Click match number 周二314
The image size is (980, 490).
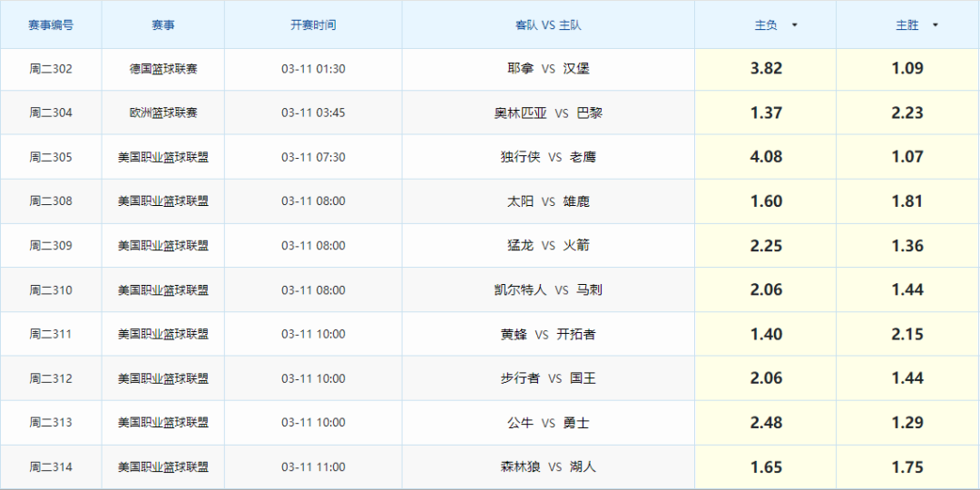(51, 467)
